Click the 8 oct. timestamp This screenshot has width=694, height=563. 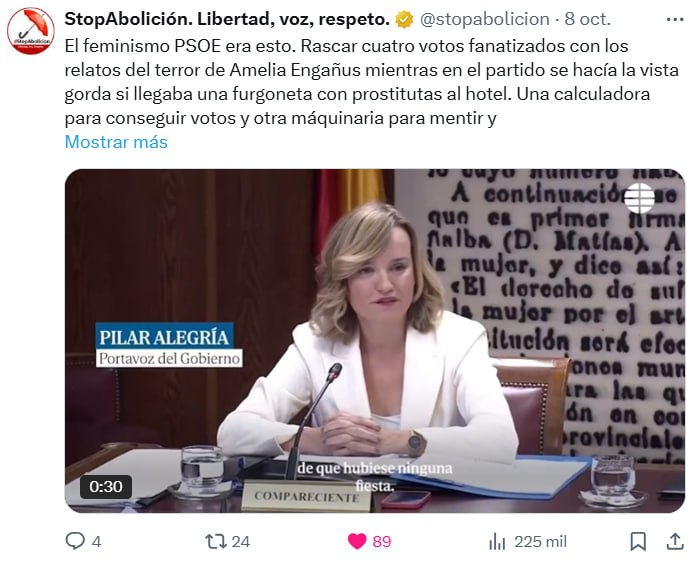pyautogui.click(x=587, y=19)
